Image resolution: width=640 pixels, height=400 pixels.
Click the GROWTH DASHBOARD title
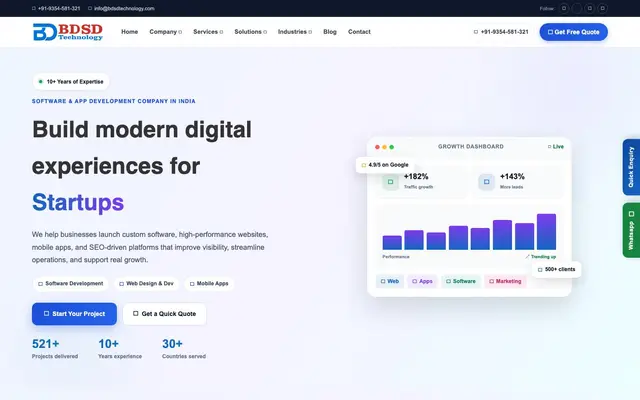click(471, 147)
